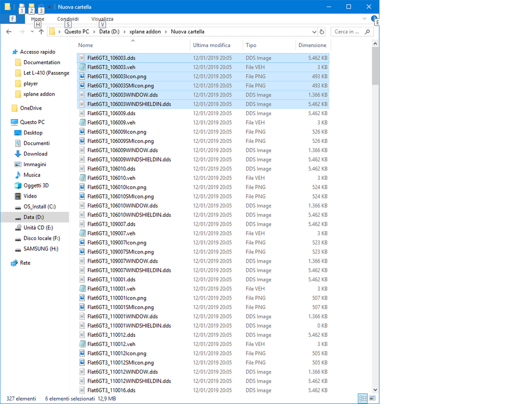Viewport: 532px width, 404px height.
Task: Open xplane addon folder in sidebar
Action: click(x=39, y=94)
